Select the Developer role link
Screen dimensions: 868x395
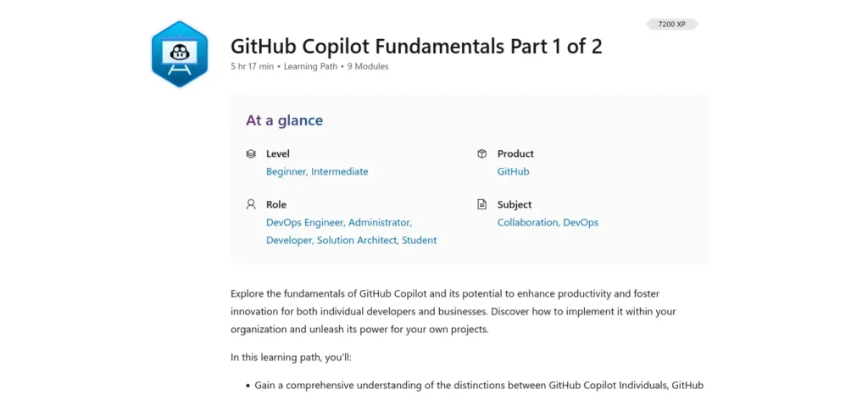pos(290,240)
